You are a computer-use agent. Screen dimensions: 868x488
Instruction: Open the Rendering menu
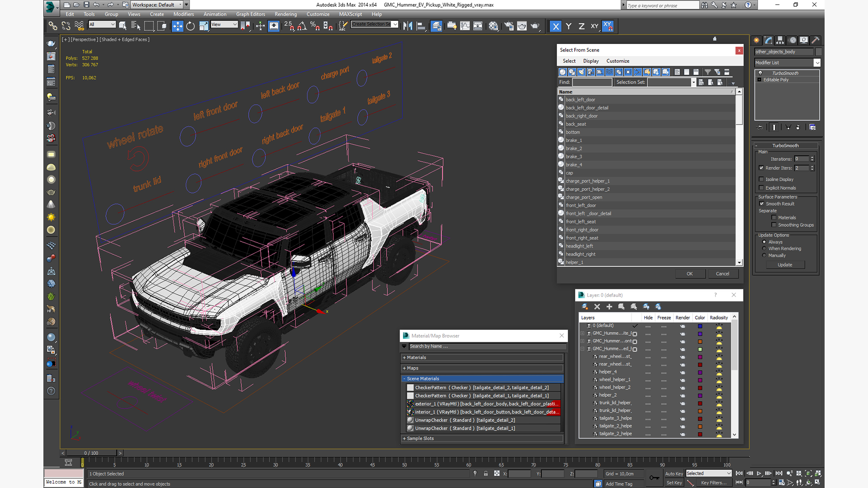coord(286,14)
